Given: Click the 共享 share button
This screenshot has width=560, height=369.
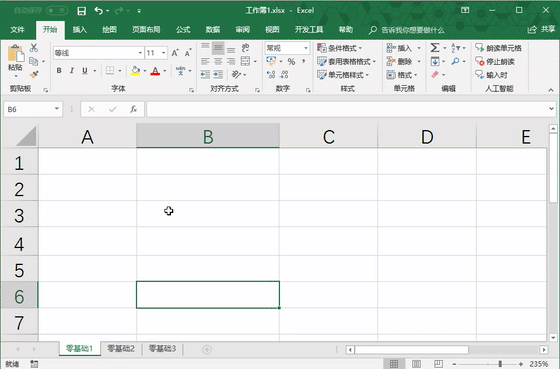Looking at the screenshot, I should (542, 29).
